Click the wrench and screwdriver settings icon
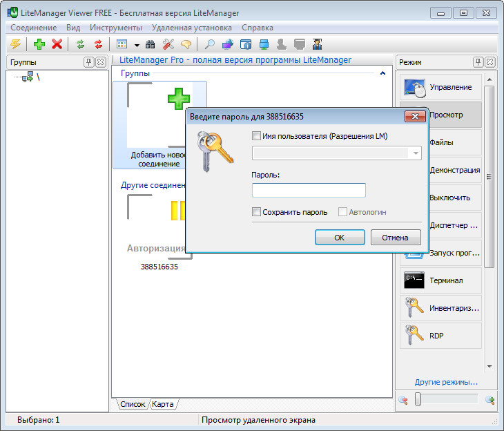The image size is (504, 431). click(168, 44)
